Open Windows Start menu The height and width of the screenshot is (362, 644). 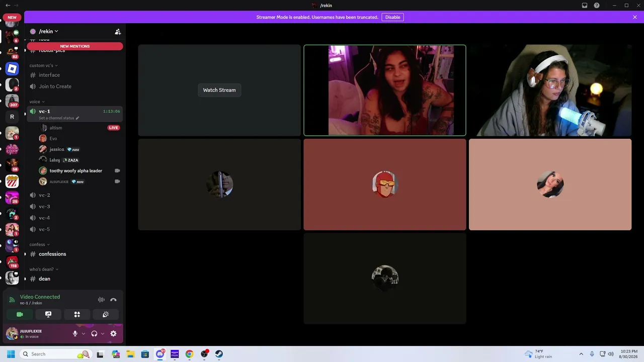pos(11,354)
